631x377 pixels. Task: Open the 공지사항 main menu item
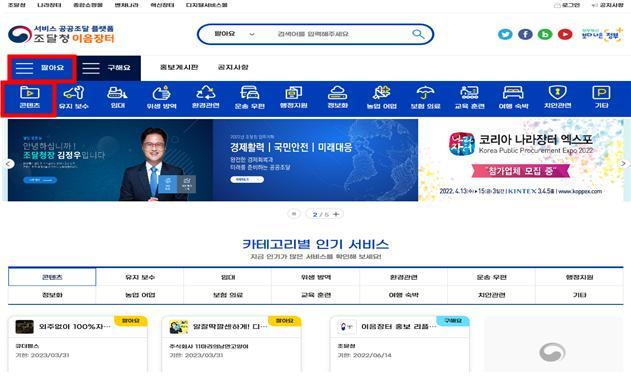tap(233, 67)
